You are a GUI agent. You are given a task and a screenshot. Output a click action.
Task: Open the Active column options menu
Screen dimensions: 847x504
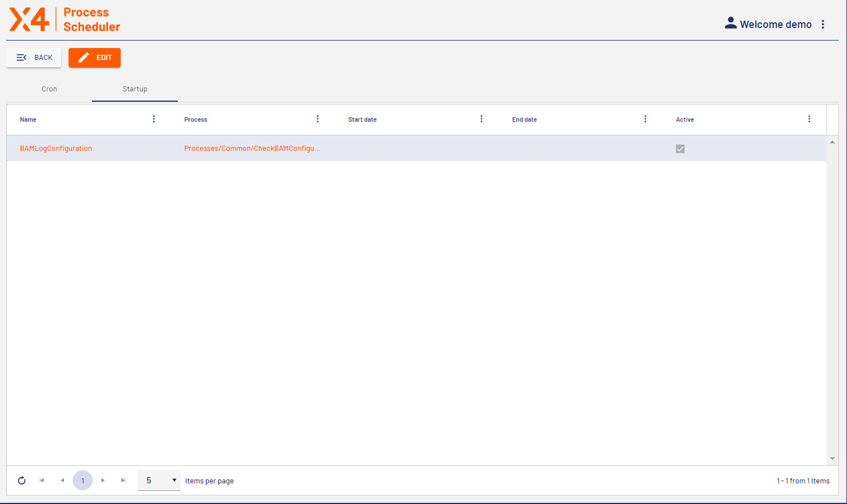[x=809, y=119]
